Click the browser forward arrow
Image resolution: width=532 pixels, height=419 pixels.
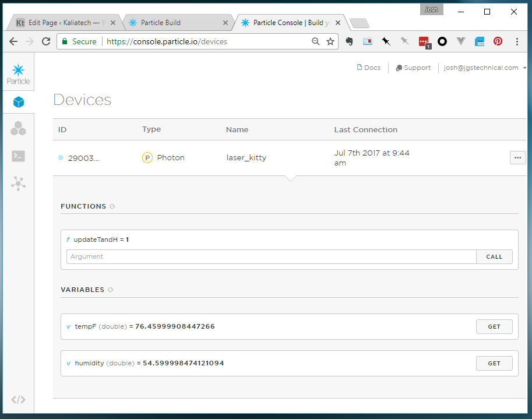30,41
